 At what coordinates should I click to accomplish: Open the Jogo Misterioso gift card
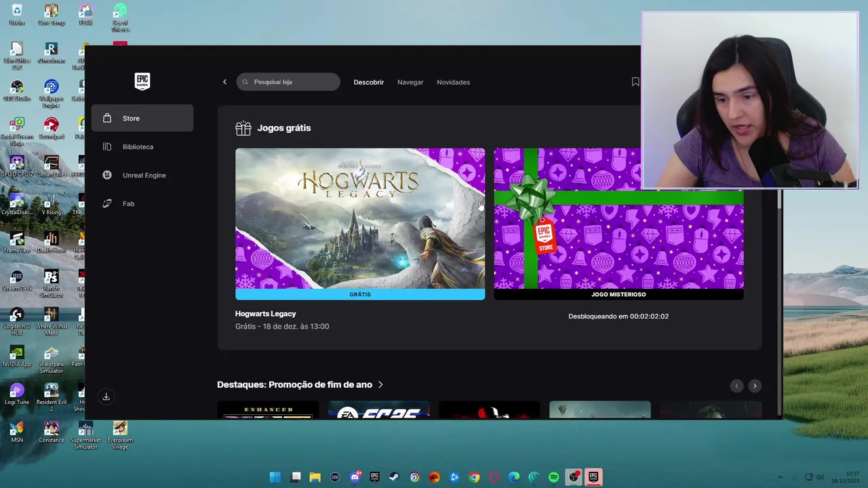click(618, 224)
